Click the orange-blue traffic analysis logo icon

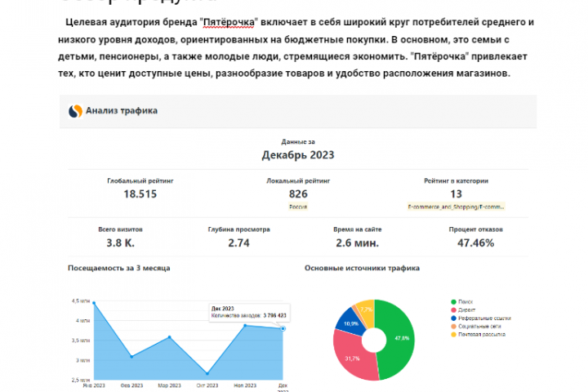75,111
